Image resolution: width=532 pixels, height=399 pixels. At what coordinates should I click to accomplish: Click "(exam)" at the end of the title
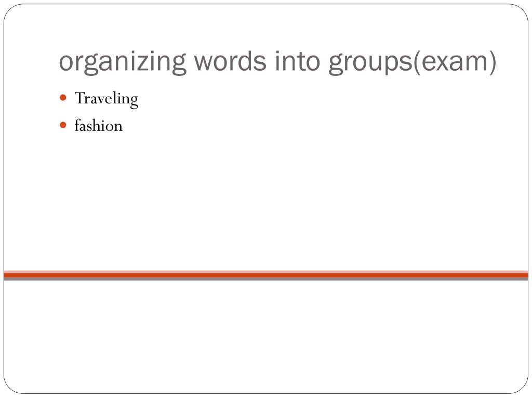[455, 62]
